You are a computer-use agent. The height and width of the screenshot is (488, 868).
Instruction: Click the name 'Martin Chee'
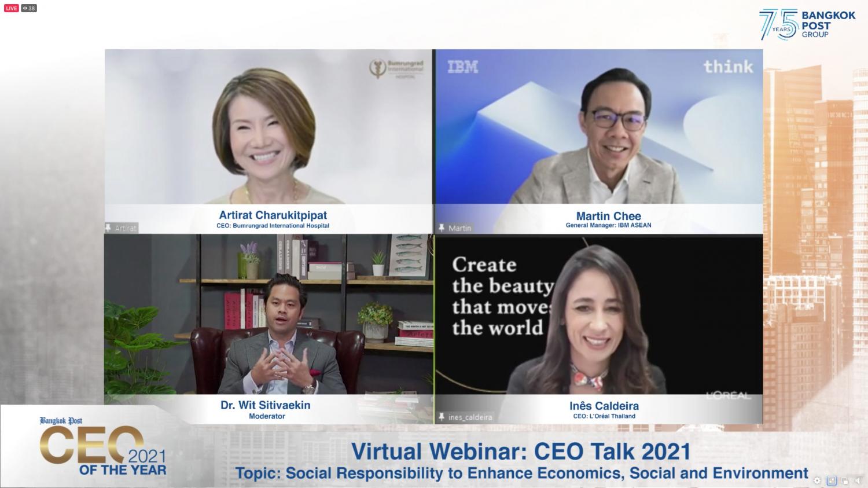pos(609,216)
